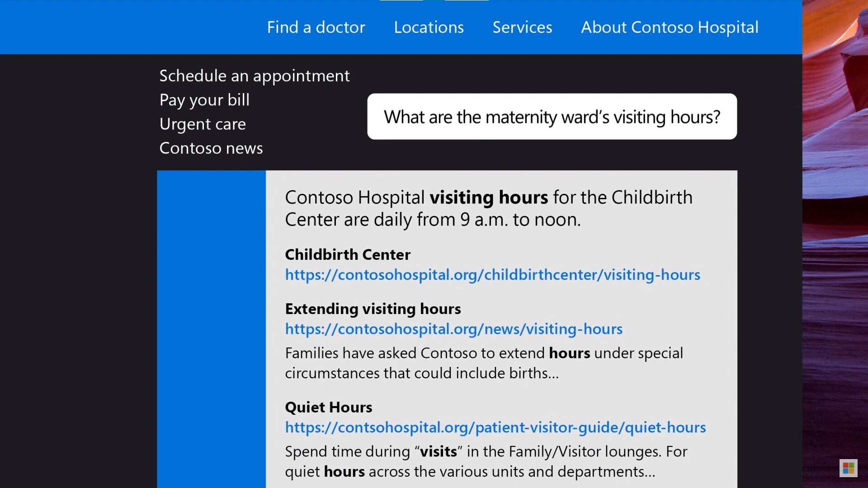Go to the Locations page

pos(429,27)
